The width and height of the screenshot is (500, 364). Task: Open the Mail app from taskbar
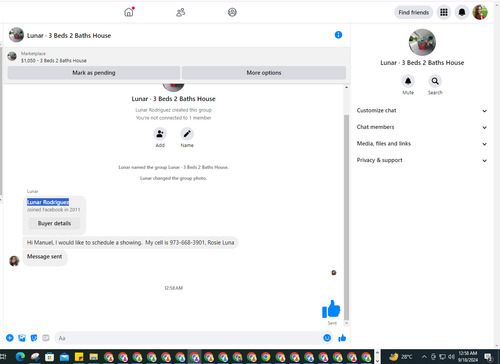64,357
